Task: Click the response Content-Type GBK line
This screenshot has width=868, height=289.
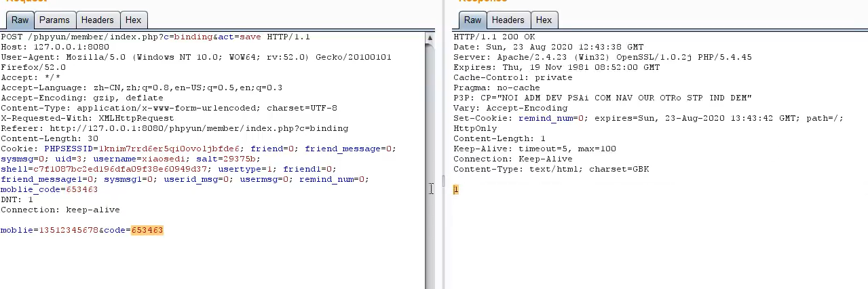Action: (x=551, y=169)
